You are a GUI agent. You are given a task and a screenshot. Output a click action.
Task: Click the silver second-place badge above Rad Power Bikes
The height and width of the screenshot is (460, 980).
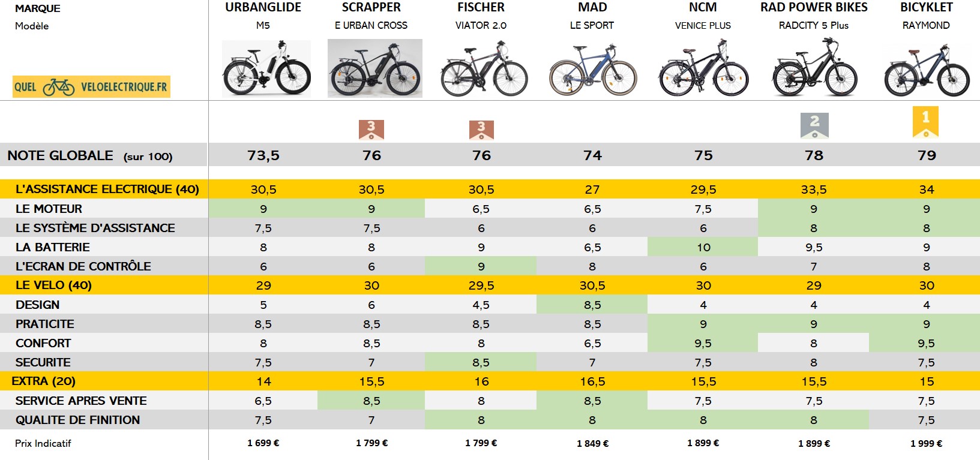point(814,125)
